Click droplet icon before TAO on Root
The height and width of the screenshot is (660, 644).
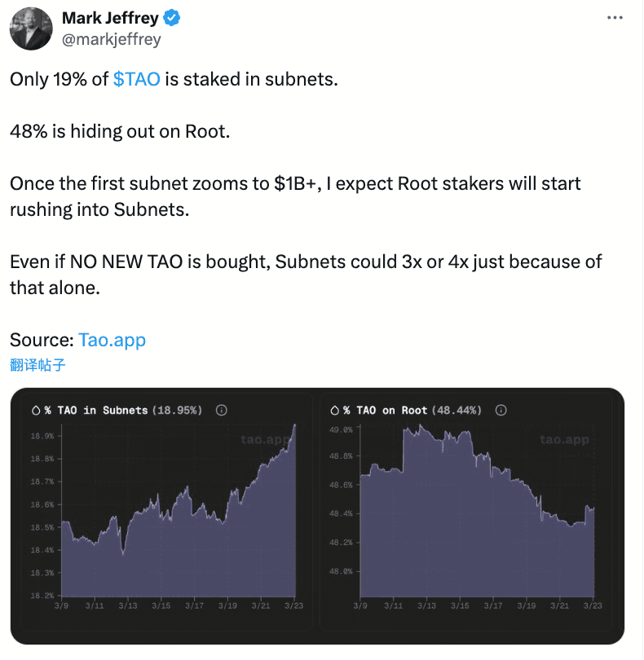[334, 410]
